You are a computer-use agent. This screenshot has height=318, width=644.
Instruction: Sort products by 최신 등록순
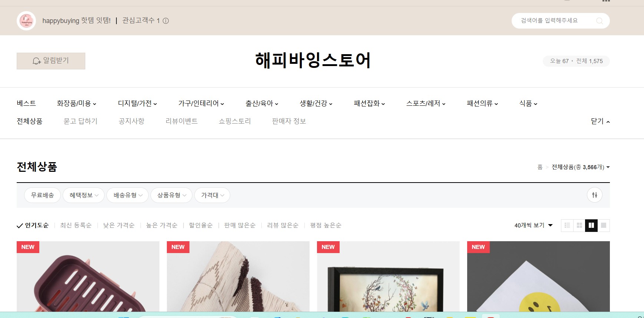tap(76, 225)
